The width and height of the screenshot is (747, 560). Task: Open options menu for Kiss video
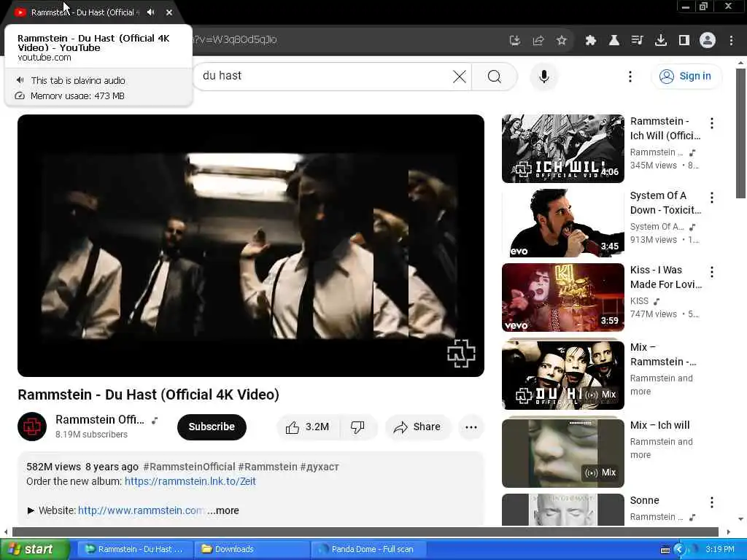712,272
